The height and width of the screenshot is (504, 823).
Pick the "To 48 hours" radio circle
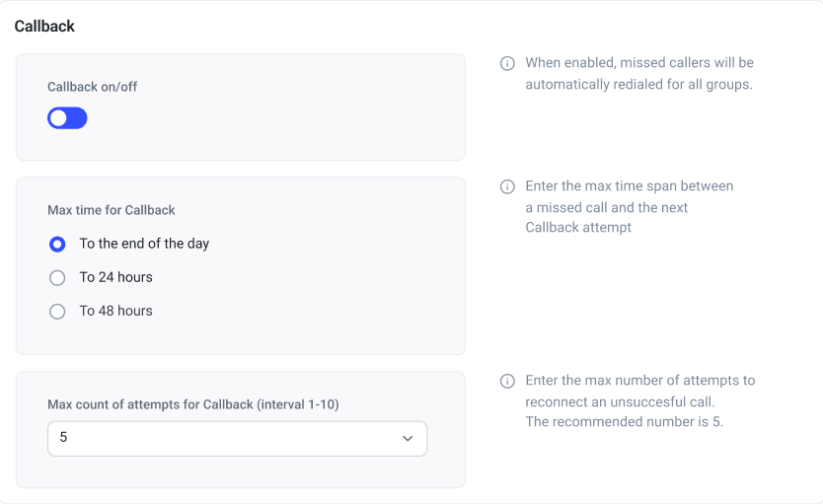click(x=57, y=311)
